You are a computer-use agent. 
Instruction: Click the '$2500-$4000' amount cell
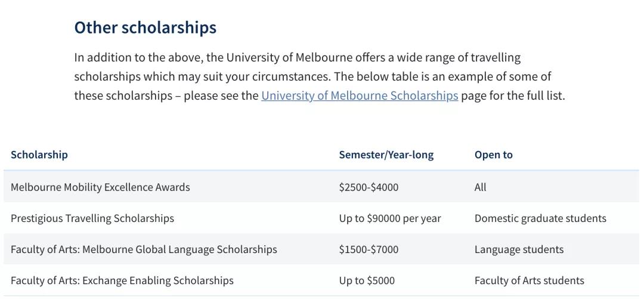(369, 187)
